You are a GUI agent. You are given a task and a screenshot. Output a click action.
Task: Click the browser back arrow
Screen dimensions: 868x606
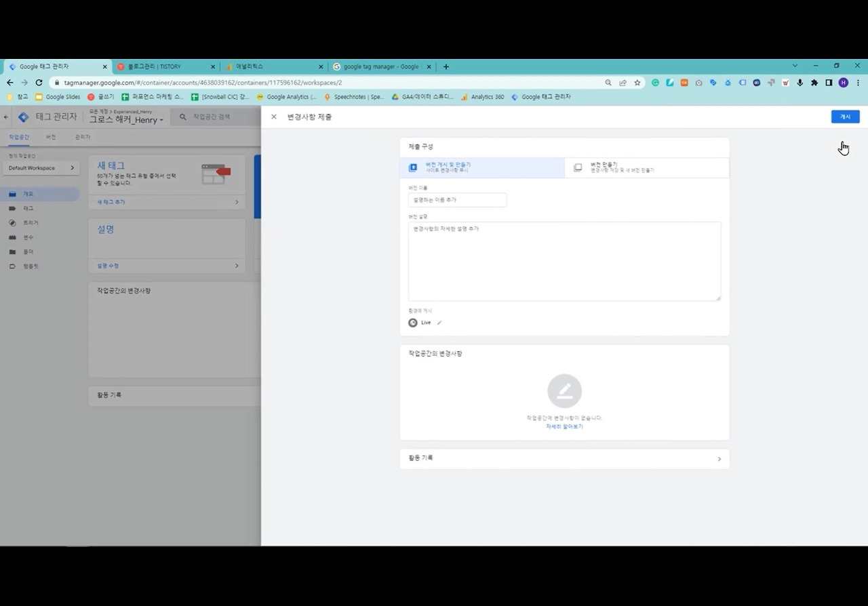point(9,83)
